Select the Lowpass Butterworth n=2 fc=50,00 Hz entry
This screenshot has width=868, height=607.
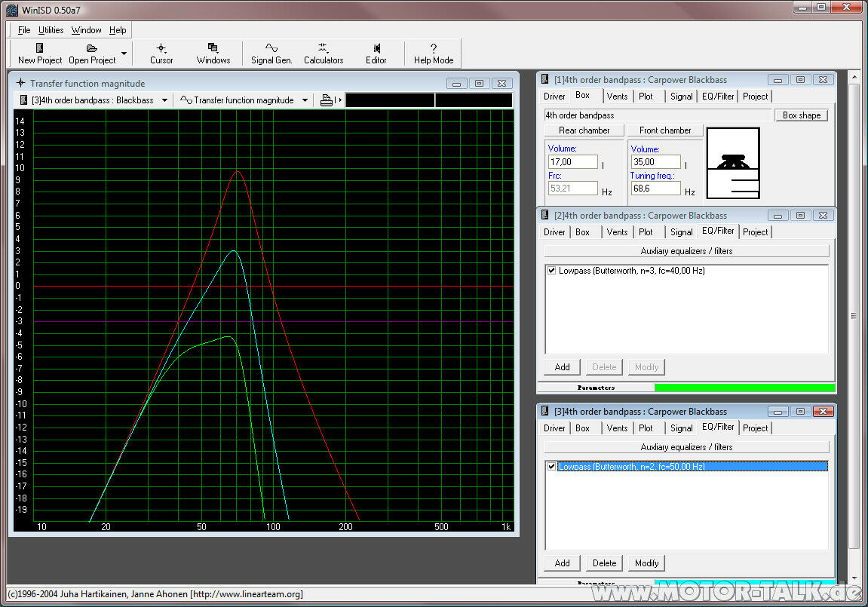(x=692, y=467)
